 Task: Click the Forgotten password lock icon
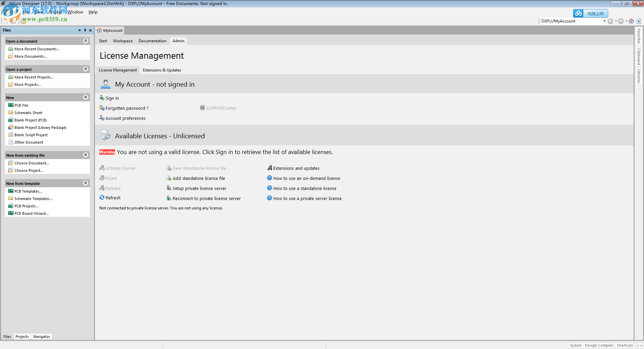[102, 108]
